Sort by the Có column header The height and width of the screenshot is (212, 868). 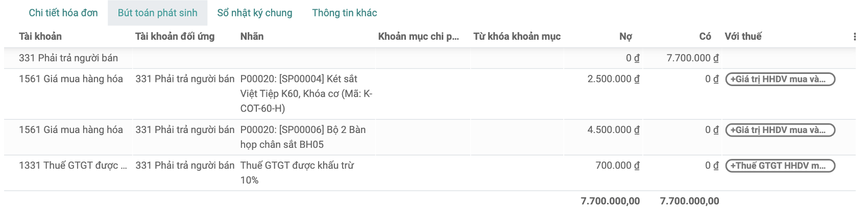pos(705,36)
